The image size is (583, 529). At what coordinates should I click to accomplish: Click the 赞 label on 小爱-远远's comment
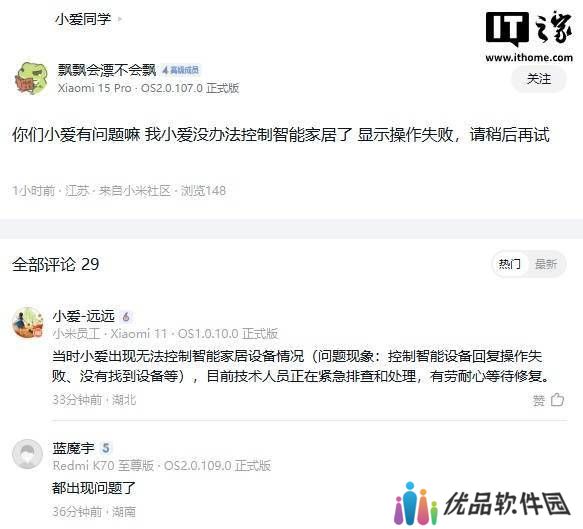tap(539, 400)
